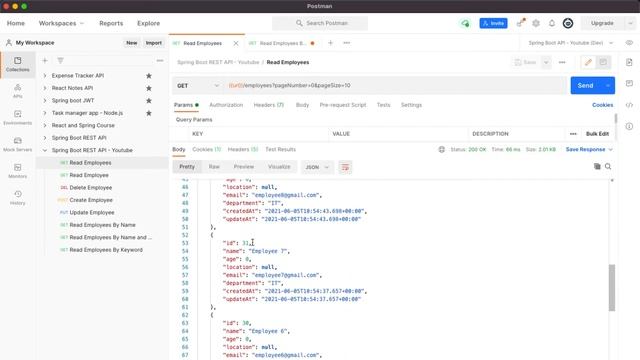Open the Monitors sidebar panel
Image resolution: width=640 pixels, height=360 pixels.
click(x=18, y=171)
